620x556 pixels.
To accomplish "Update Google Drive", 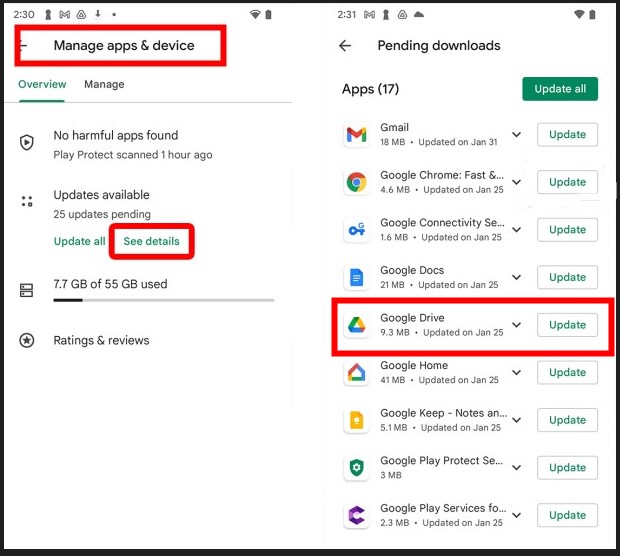I will tap(567, 325).
